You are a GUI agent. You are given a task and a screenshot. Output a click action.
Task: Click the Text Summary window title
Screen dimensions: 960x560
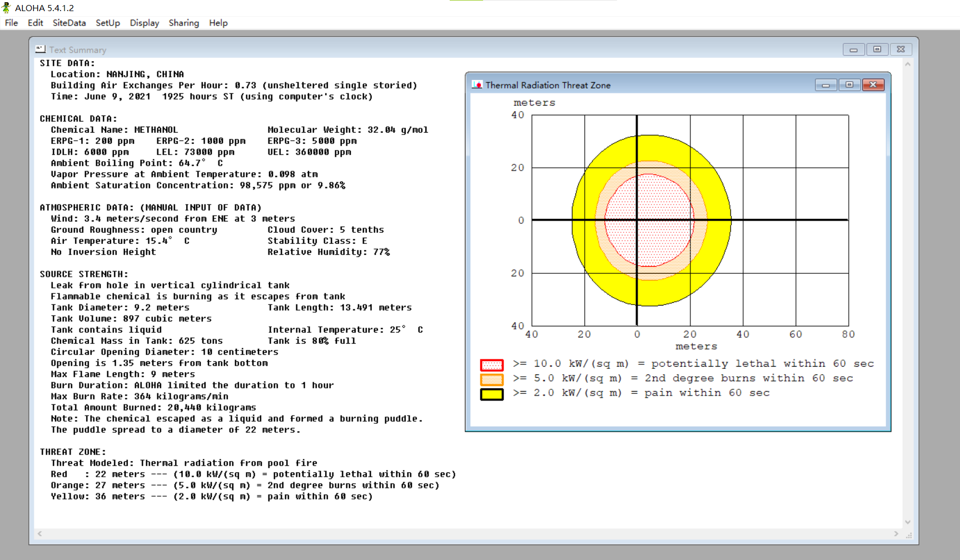[78, 50]
